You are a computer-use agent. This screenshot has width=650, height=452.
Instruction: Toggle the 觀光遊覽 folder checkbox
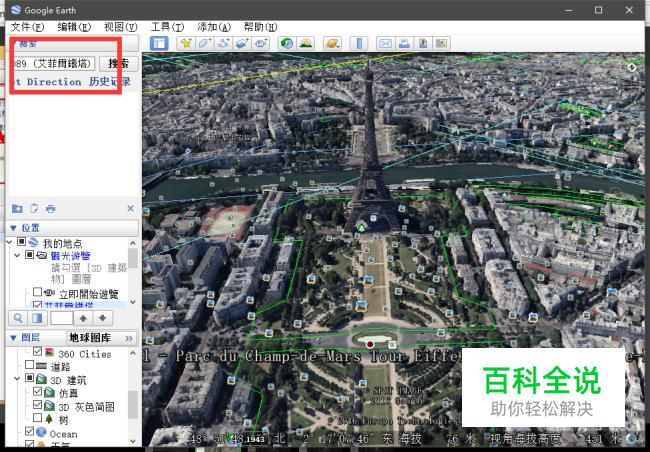(29, 255)
